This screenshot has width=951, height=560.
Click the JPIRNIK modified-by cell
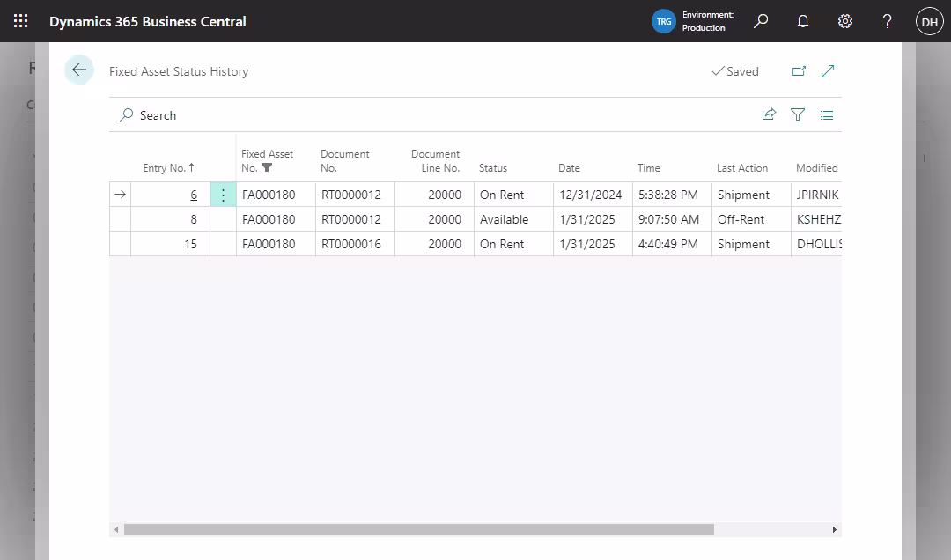point(817,195)
